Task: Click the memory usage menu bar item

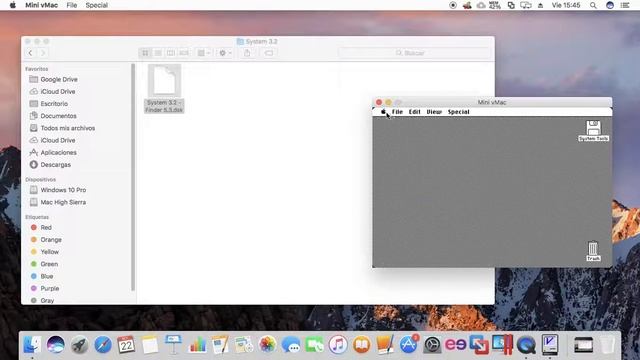Action: point(495,5)
